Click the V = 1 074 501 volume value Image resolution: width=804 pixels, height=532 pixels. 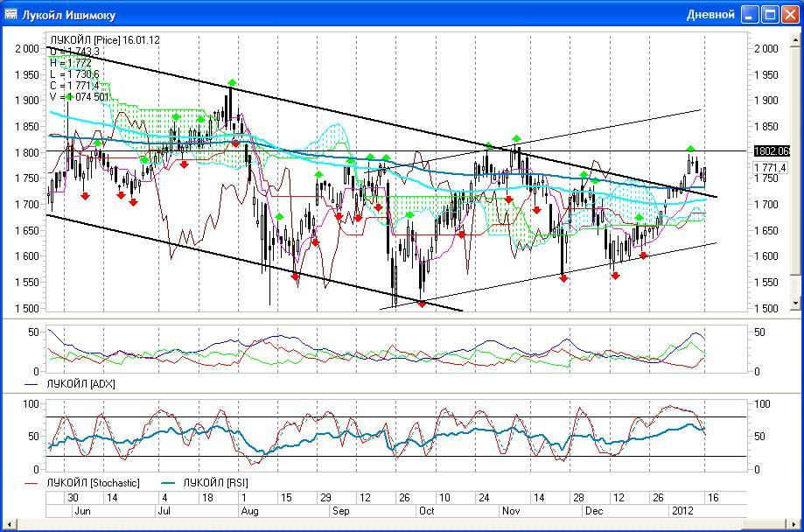point(80,96)
